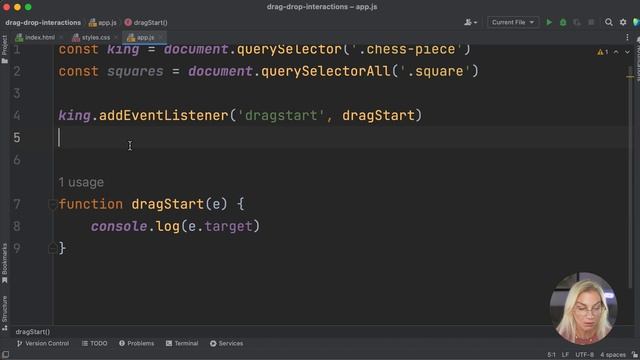This screenshot has width=640, height=360.
Task: Click the '1 usage' inlay hint
Action: click(x=81, y=182)
